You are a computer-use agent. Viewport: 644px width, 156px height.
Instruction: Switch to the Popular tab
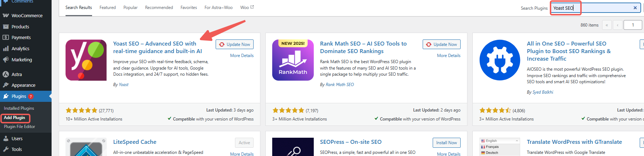tap(130, 8)
